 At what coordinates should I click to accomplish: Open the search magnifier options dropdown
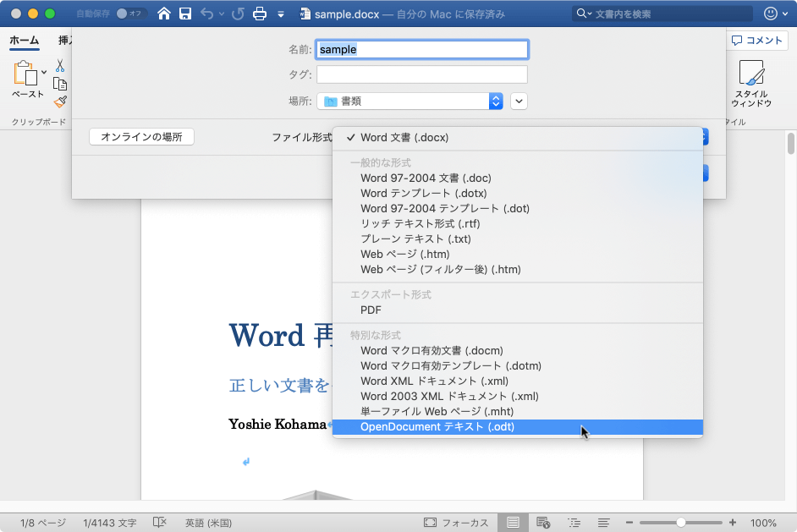pos(584,14)
